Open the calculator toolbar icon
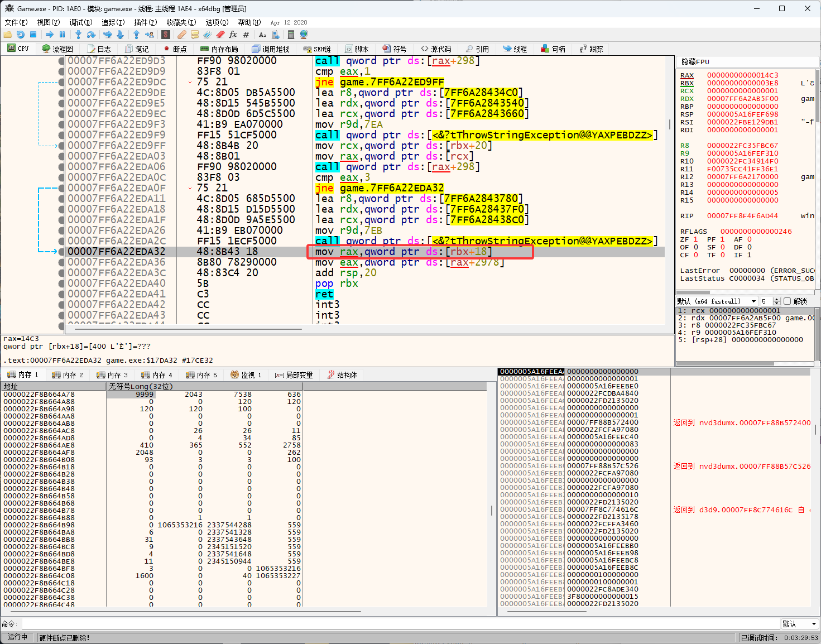Screen dimensions: 821x644 click(291, 35)
